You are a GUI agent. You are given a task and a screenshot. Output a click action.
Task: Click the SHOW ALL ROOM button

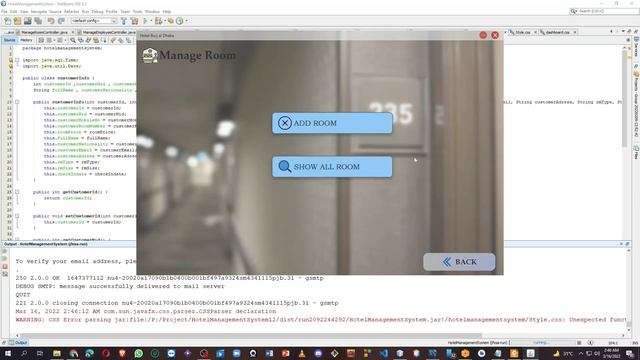tap(332, 167)
